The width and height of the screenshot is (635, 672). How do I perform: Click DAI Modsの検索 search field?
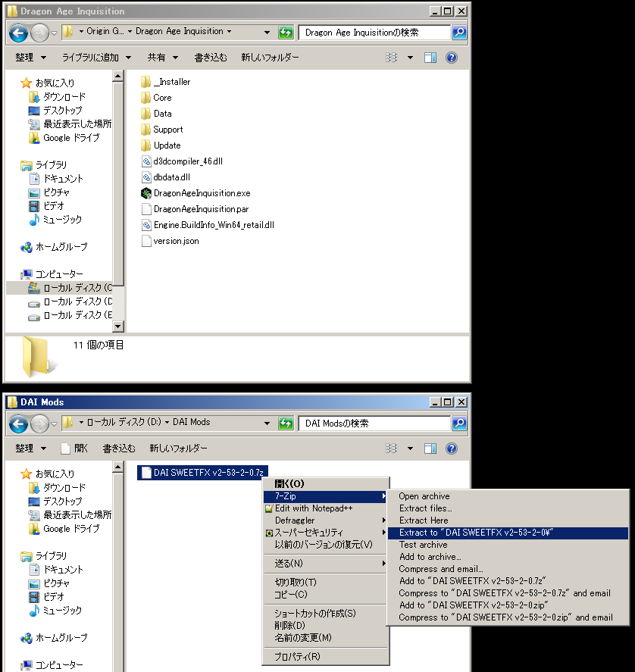tap(374, 424)
